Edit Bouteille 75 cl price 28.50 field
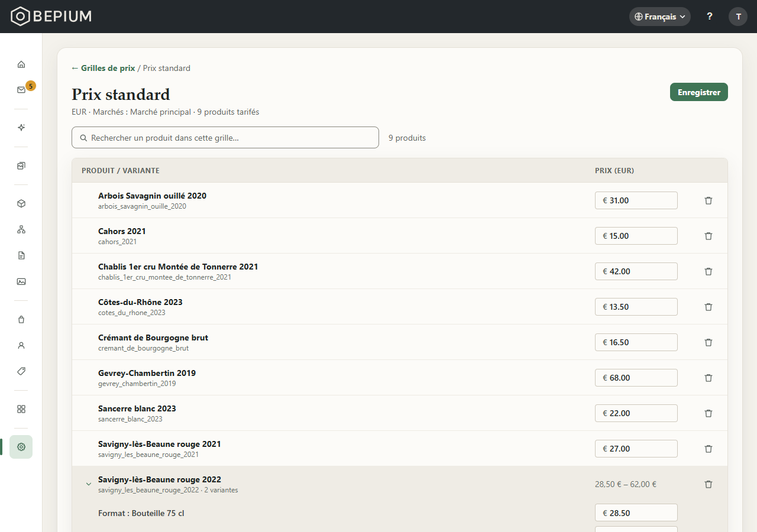757x532 pixels. click(x=636, y=513)
